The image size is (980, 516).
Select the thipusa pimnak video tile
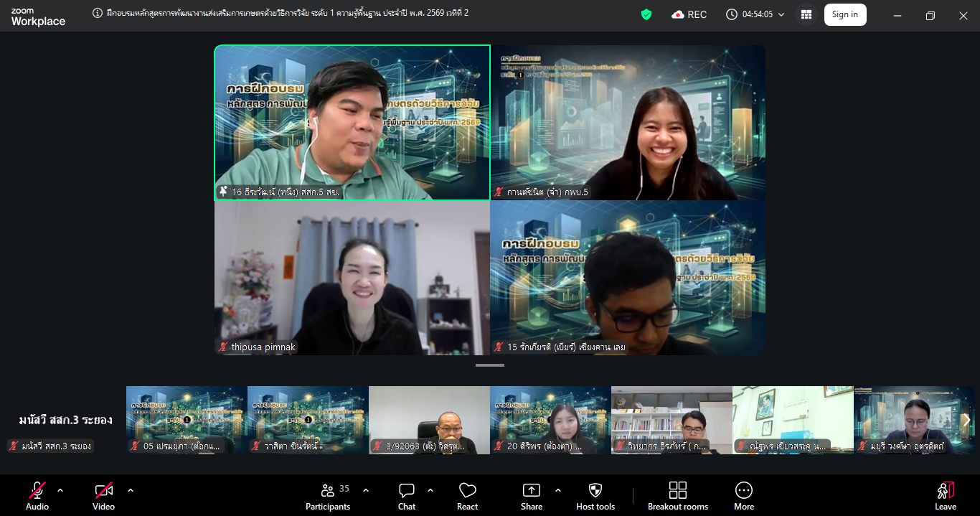pos(352,278)
